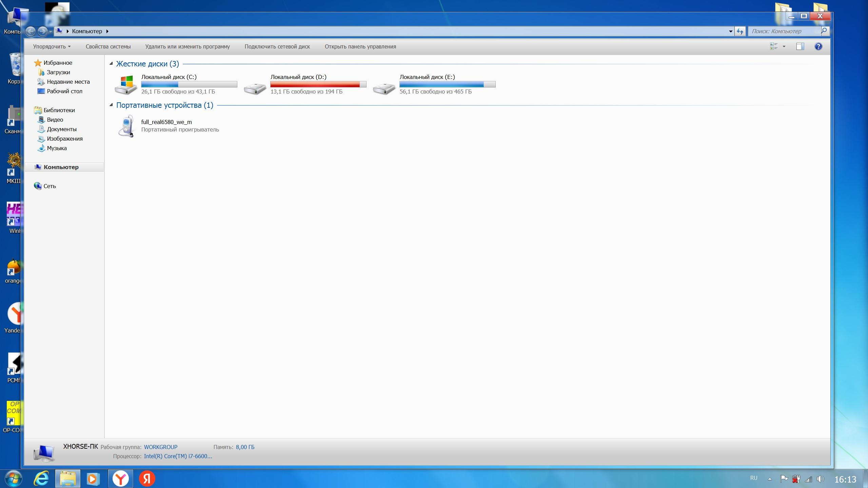Viewport: 868px width, 488px height.
Task: Click Открыть панель управления
Action: point(360,46)
